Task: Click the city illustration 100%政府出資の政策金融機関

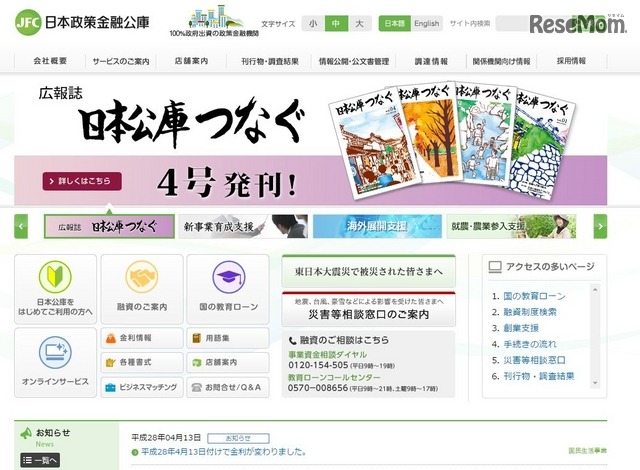Action: pos(214,21)
